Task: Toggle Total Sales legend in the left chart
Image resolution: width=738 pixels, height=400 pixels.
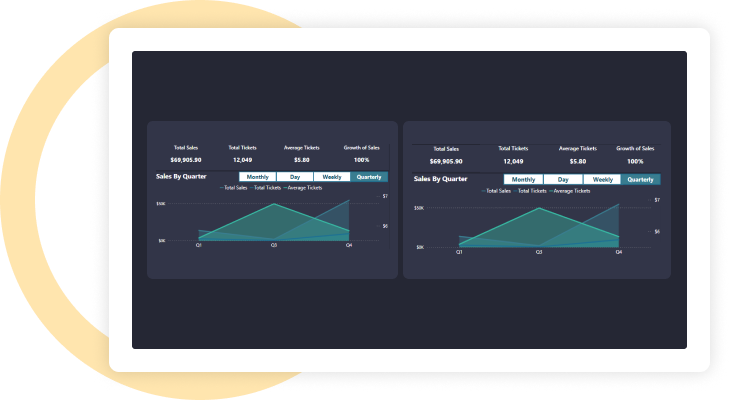Action: pos(235,187)
